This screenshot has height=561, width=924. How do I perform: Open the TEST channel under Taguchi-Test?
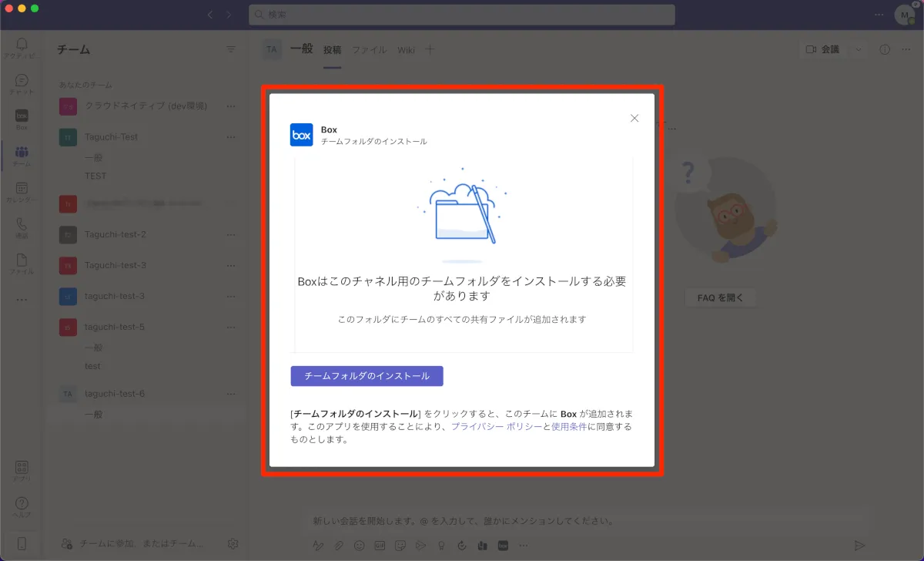[95, 176]
